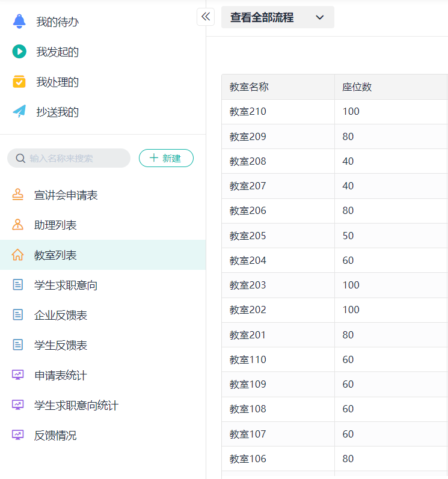The height and width of the screenshot is (479, 448).
Task: Open the 查看全部流程 dropdown
Action: [277, 17]
